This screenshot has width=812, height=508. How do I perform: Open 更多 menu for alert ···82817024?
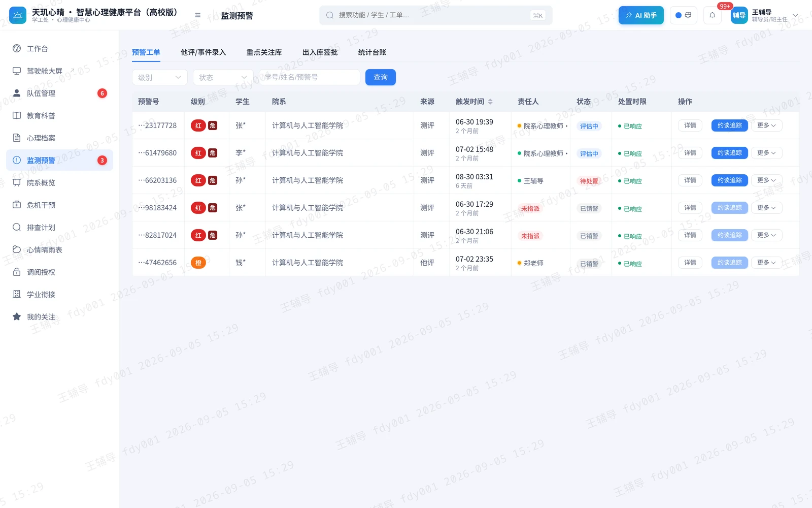[x=766, y=235]
